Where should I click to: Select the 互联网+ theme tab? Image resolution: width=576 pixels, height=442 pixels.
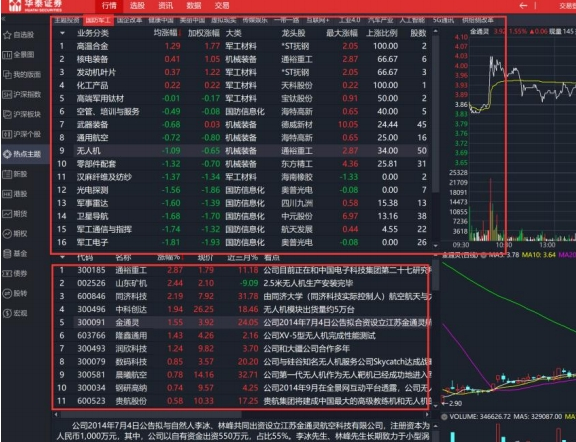(318, 20)
